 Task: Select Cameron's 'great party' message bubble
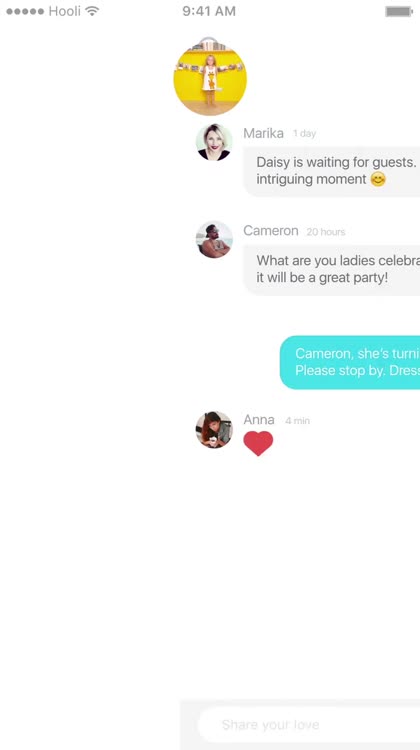332,270
